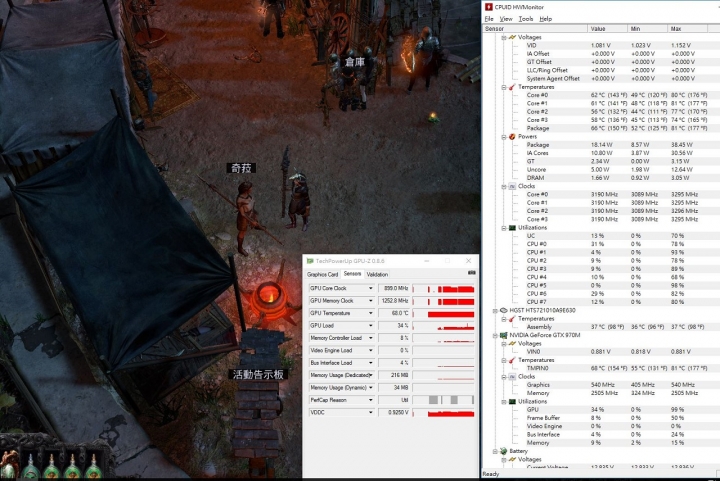
Task: Open the Video Engine Load dropdown
Action: (371, 350)
